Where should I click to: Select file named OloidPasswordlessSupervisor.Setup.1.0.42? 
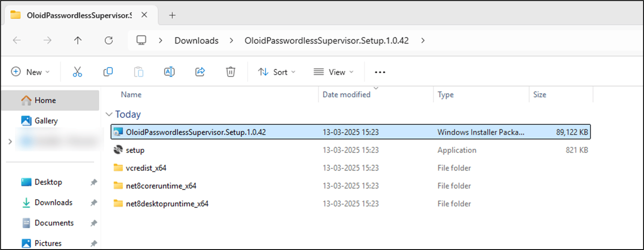(196, 132)
